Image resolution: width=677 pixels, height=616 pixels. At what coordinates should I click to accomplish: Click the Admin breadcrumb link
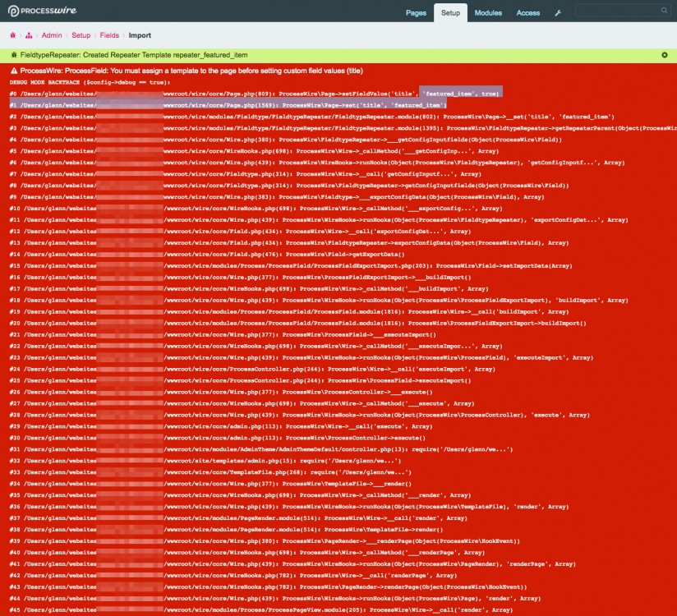point(52,36)
